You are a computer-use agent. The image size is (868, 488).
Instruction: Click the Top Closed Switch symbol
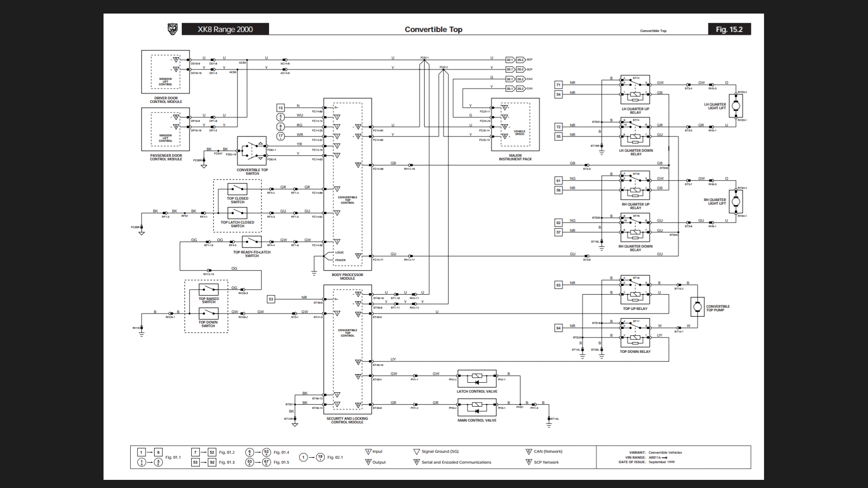pos(237,189)
